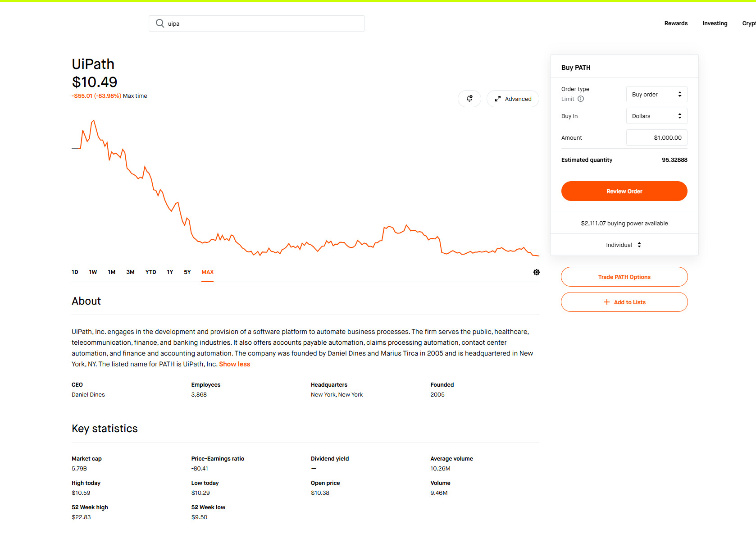Focus the search box containing uipa
Viewport: 756px width, 539px height.
(257, 23)
